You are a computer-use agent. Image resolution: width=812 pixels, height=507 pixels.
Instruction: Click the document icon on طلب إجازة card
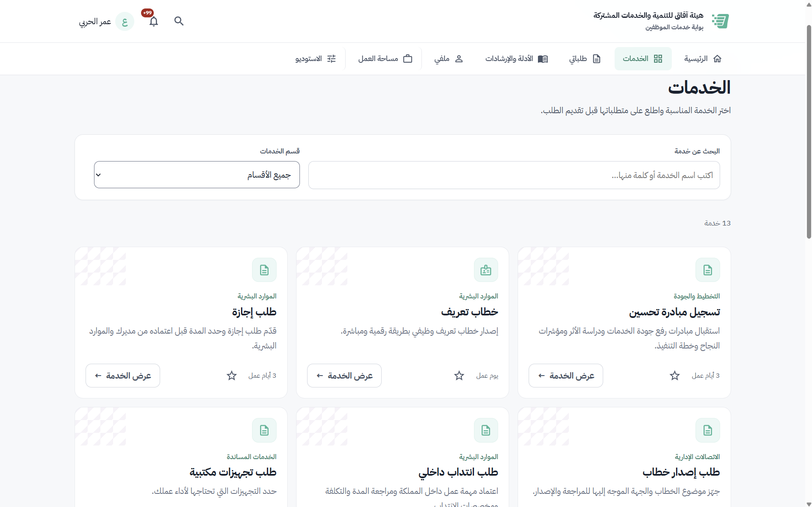pos(264,270)
